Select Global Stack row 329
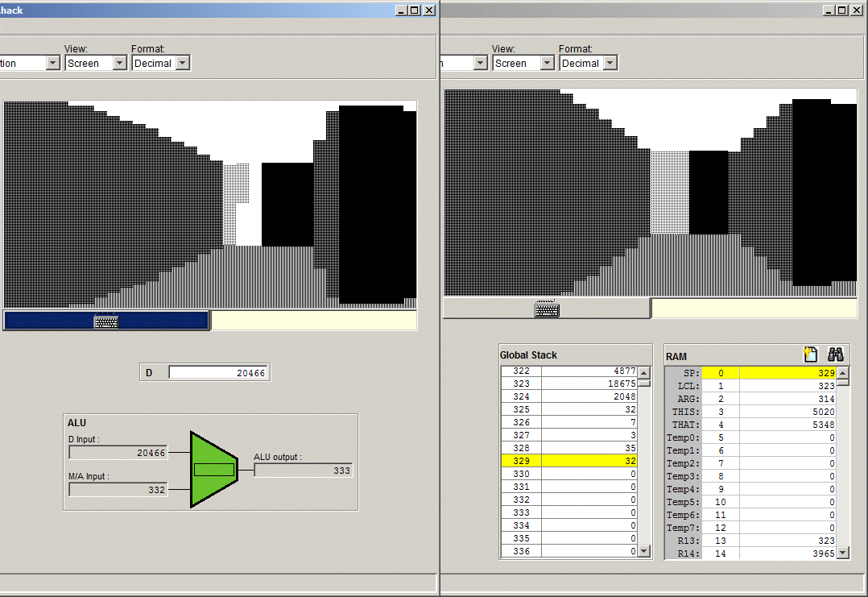This screenshot has width=868, height=597. click(x=568, y=461)
